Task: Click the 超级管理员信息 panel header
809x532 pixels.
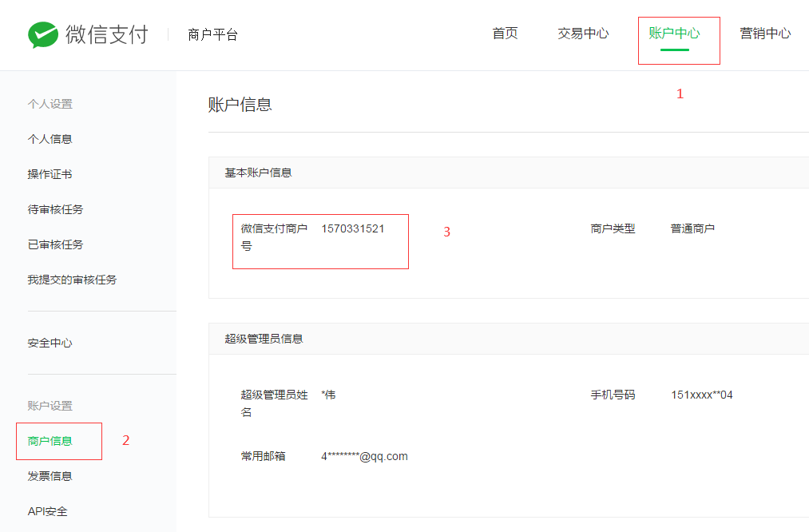Action: tap(509, 339)
